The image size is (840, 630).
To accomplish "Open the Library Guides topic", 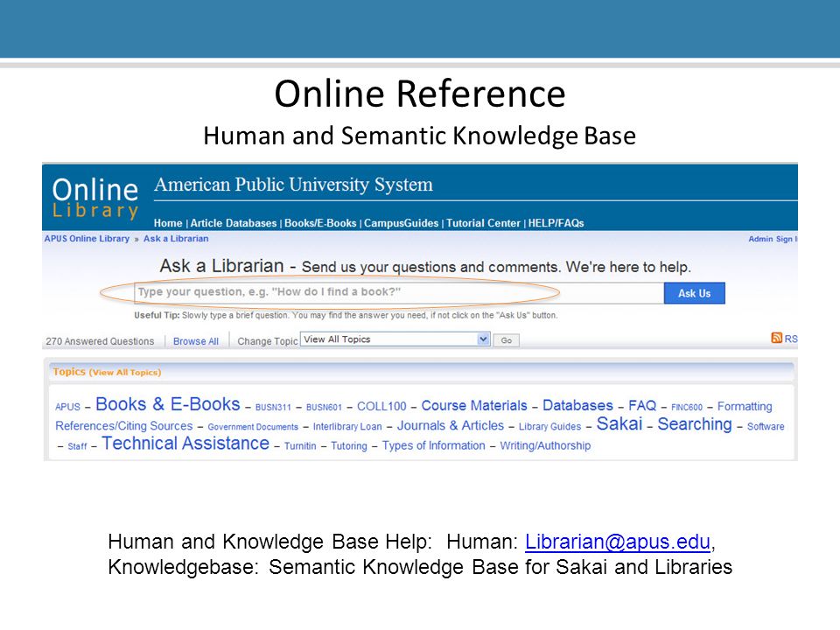I will coord(549,426).
